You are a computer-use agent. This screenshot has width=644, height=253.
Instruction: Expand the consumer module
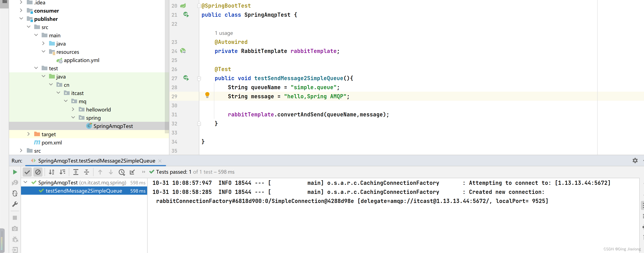click(x=21, y=11)
